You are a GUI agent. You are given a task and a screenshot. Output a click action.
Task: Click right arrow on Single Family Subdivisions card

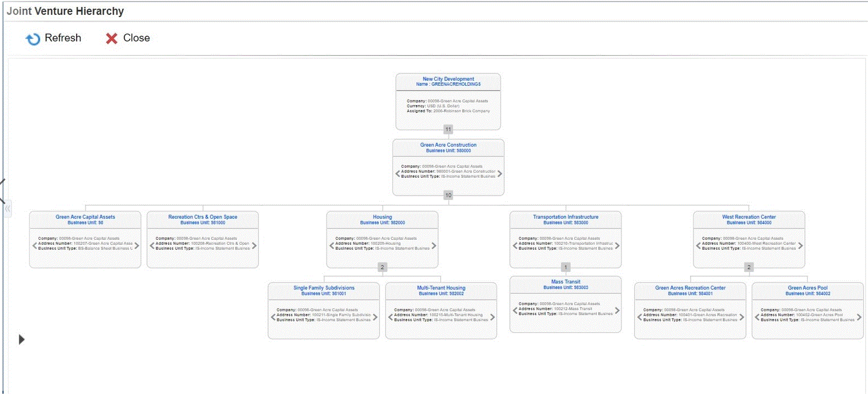pyautogui.click(x=375, y=317)
